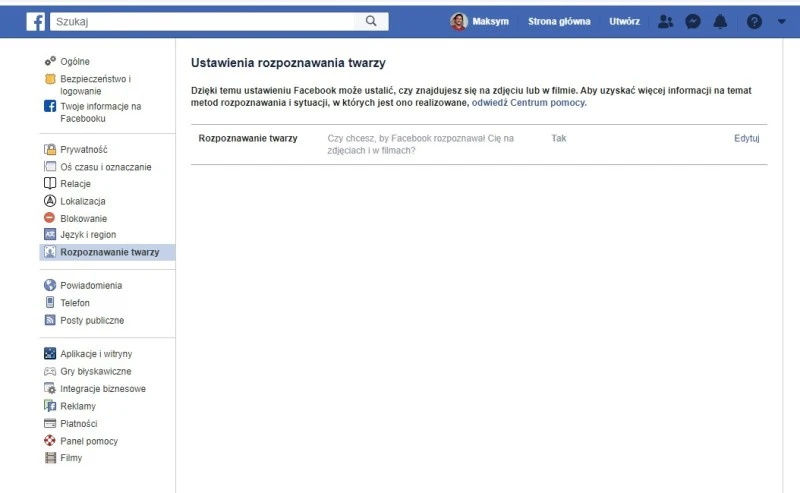Follow the odwiedź Centrum pomocy link
The image size is (800, 493).
[x=529, y=103]
